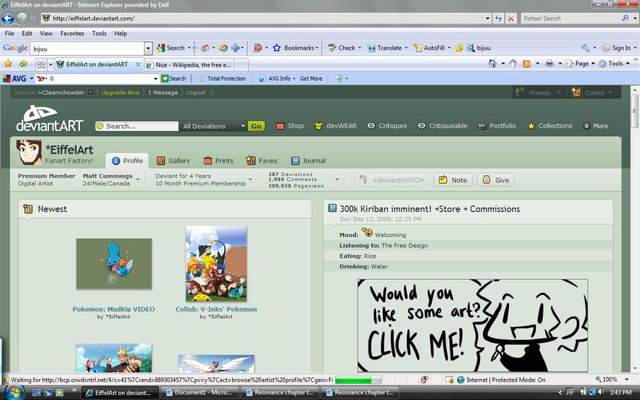Switch to the Gallery tab
This screenshot has height=400, width=640.
point(173,160)
